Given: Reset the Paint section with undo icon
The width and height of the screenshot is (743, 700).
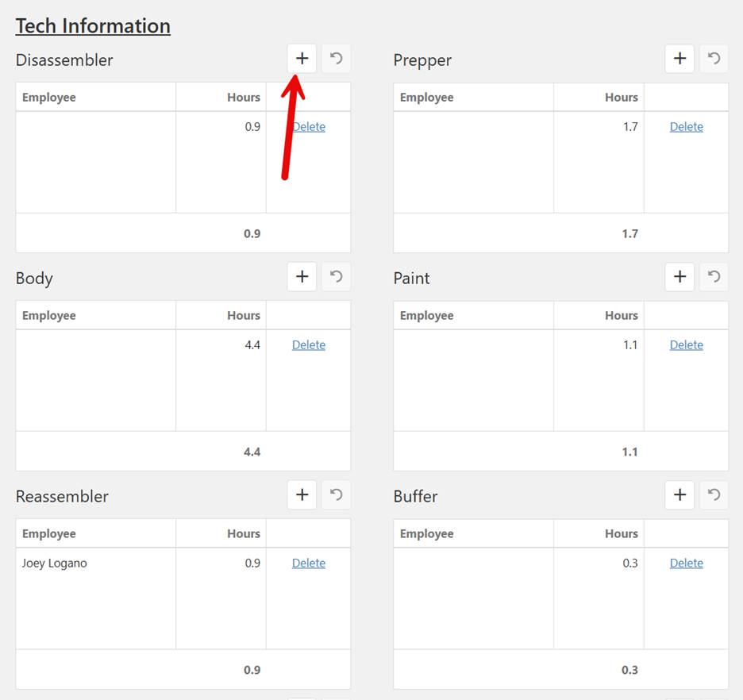Looking at the screenshot, I should click(714, 277).
